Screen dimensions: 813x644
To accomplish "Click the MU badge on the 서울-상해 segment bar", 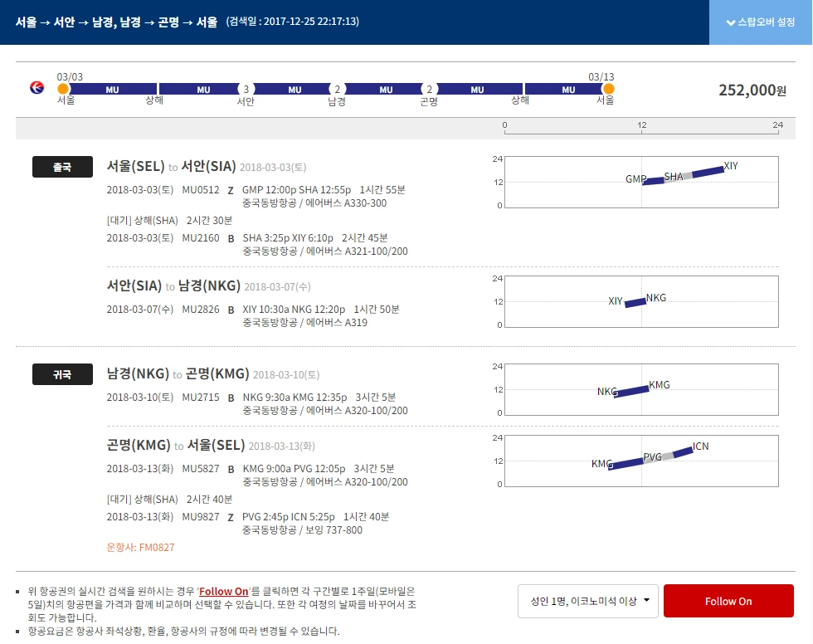I will tap(112, 89).
